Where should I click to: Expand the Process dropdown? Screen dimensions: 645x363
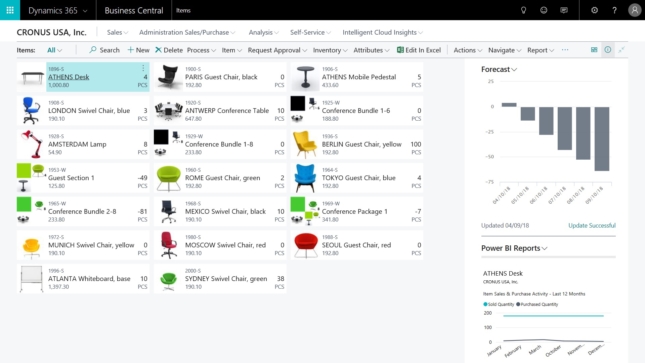[201, 50]
